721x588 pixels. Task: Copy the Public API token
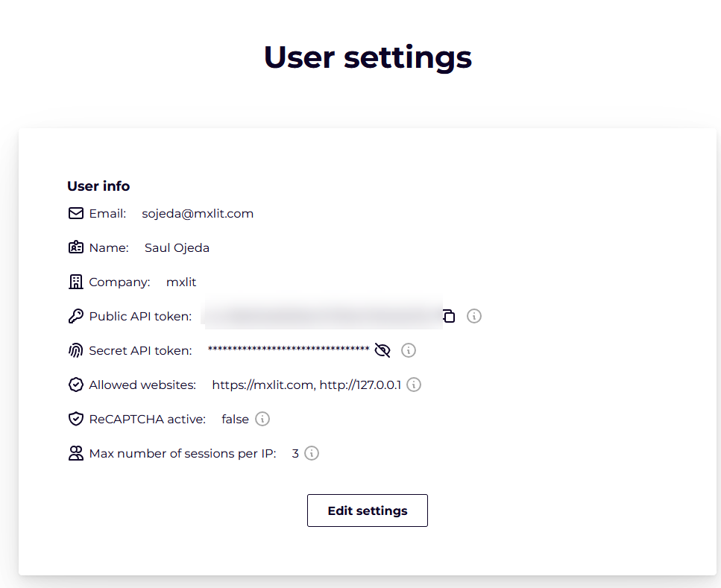point(449,316)
